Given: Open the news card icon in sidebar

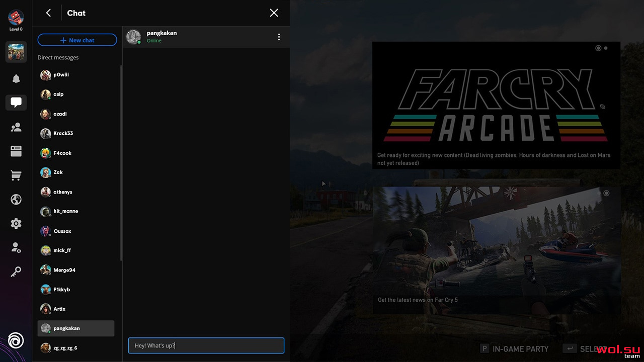Looking at the screenshot, I should [16, 151].
